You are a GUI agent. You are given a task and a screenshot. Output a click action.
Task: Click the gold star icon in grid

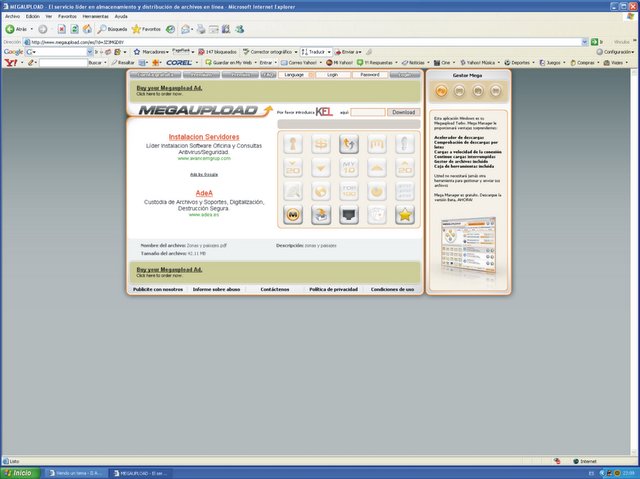405,213
